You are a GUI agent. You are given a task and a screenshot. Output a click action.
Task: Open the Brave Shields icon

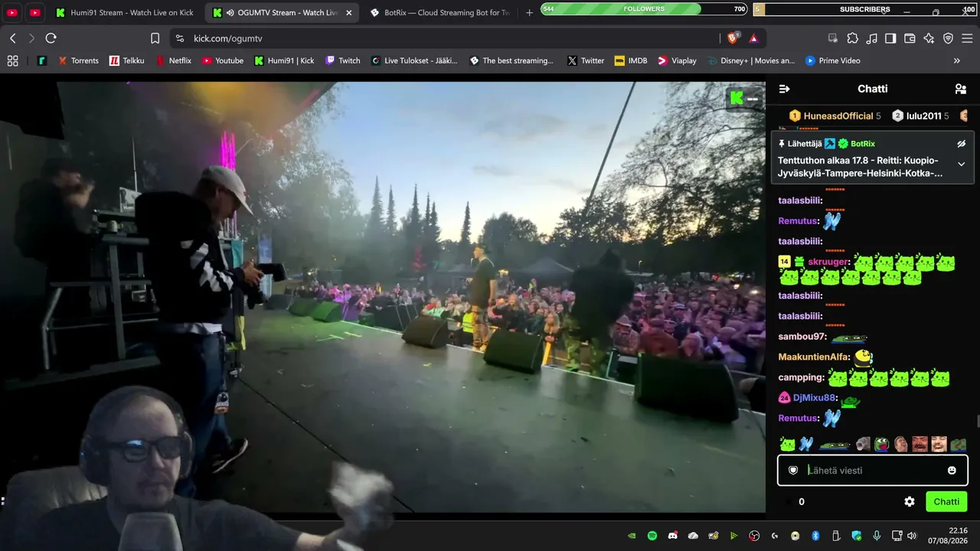click(733, 38)
